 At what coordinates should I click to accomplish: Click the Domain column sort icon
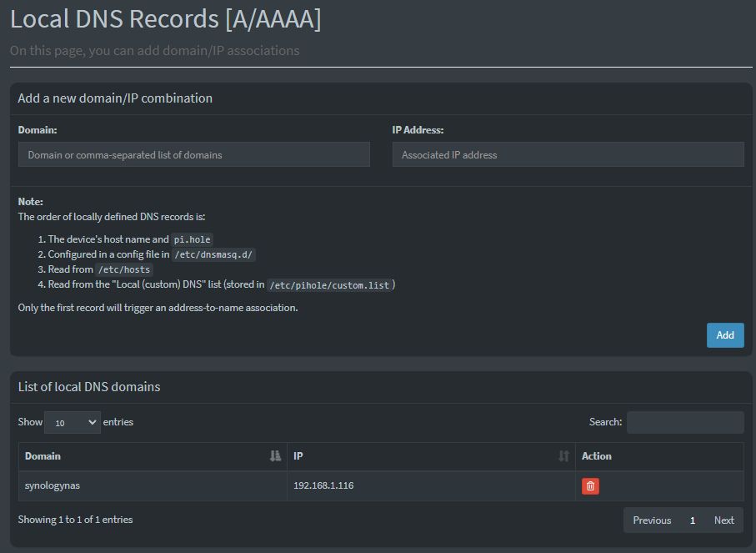coord(276,456)
